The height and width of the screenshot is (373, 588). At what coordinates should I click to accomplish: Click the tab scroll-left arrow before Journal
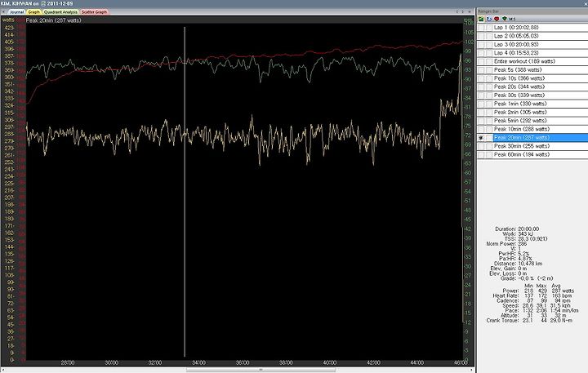click(x=3, y=12)
